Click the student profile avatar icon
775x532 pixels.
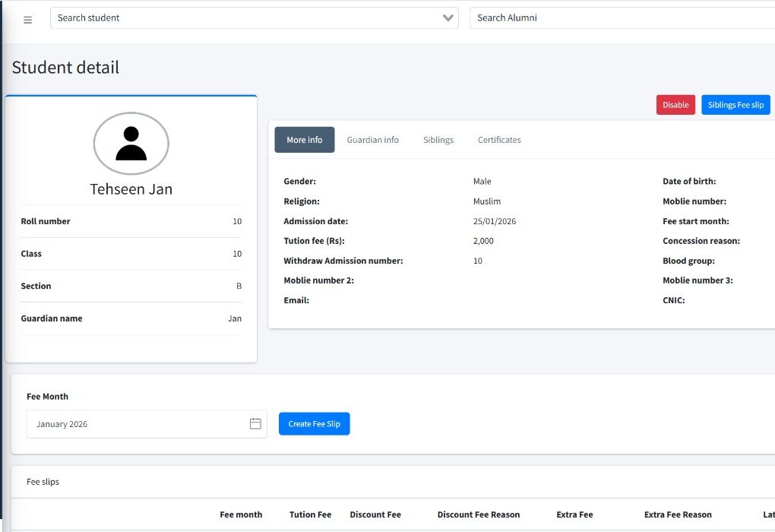[x=131, y=144]
